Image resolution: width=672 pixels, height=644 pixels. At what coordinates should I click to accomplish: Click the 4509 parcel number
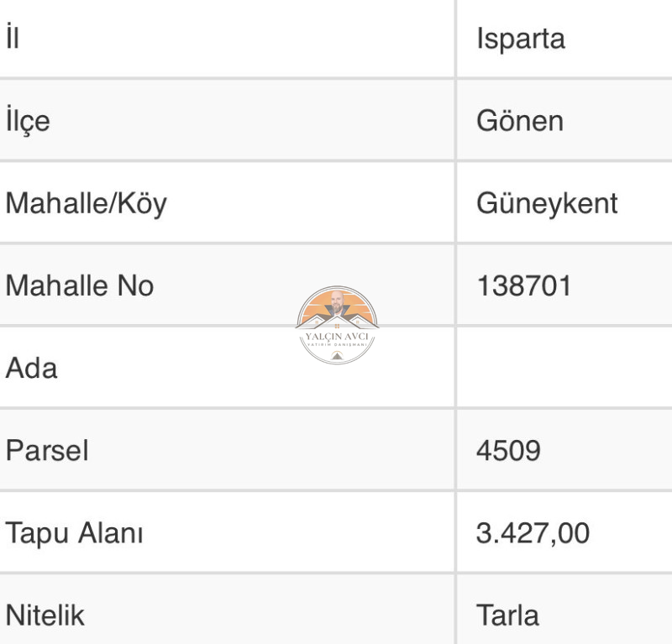(x=508, y=451)
